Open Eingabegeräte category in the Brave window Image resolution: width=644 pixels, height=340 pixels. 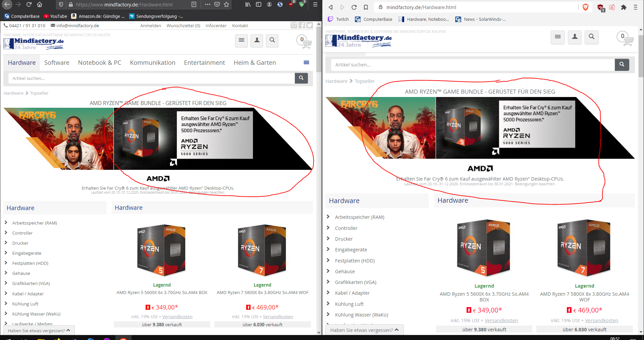point(351,250)
